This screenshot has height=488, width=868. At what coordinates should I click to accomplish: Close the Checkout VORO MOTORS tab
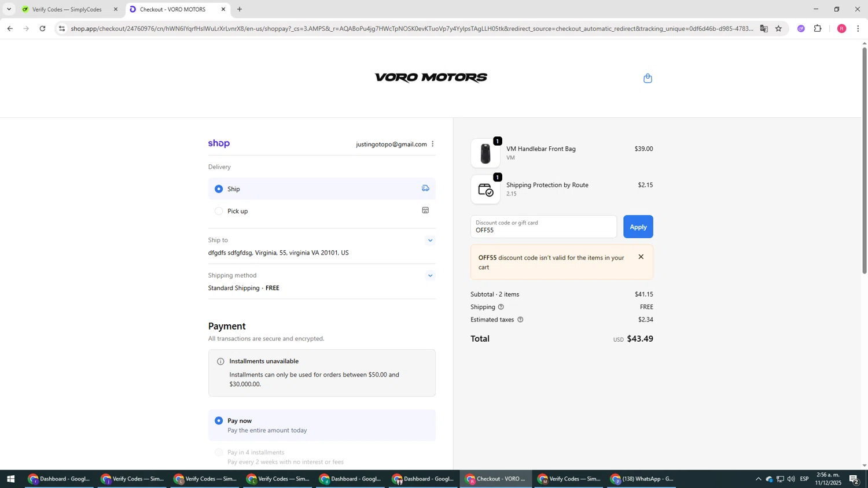click(223, 9)
